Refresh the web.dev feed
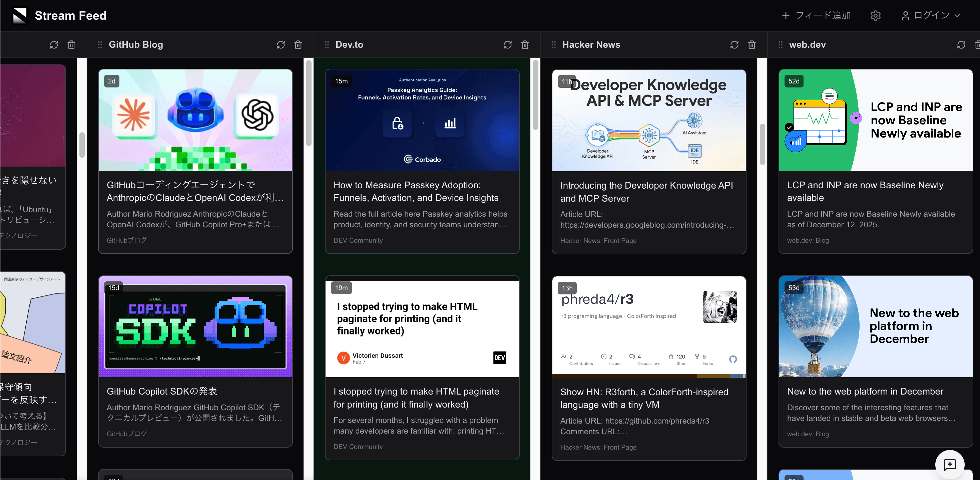This screenshot has height=480, width=980. coord(962,44)
